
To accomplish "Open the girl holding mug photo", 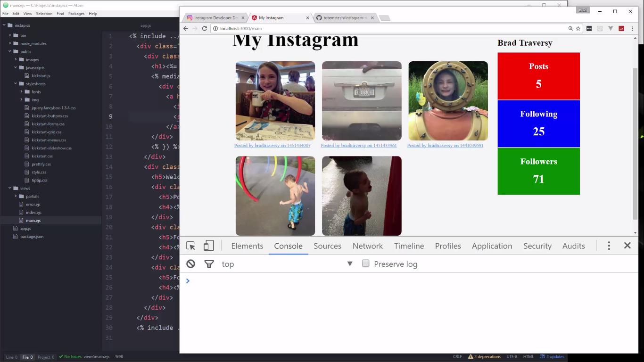I will click(x=275, y=101).
